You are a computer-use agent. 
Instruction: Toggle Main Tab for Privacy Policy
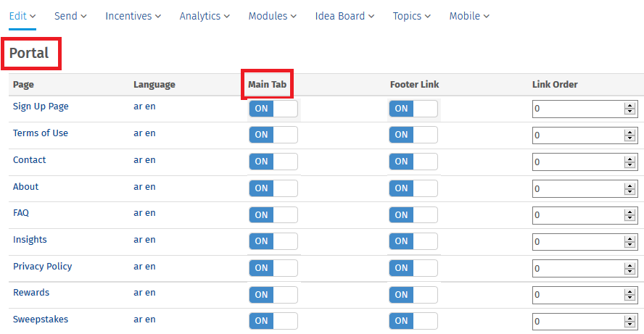(x=273, y=267)
